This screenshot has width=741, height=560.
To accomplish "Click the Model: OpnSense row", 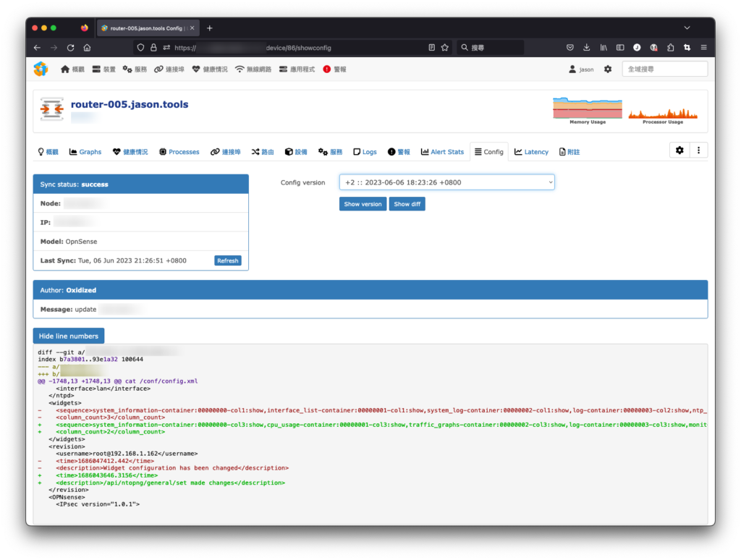I will pyautogui.click(x=141, y=242).
